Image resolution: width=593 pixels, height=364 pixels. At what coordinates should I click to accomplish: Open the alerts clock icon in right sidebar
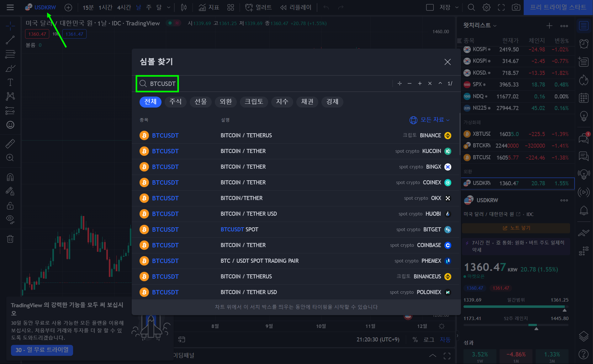[x=584, y=44]
